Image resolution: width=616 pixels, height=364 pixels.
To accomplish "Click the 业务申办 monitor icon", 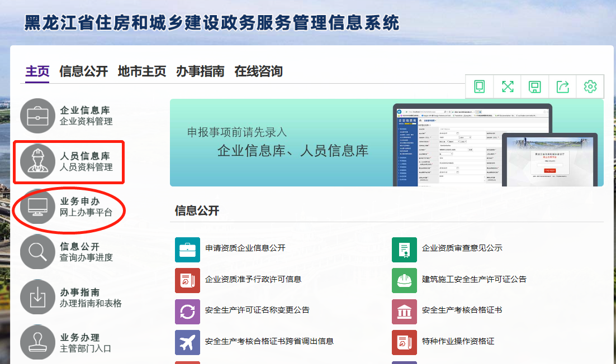I will point(38,207).
